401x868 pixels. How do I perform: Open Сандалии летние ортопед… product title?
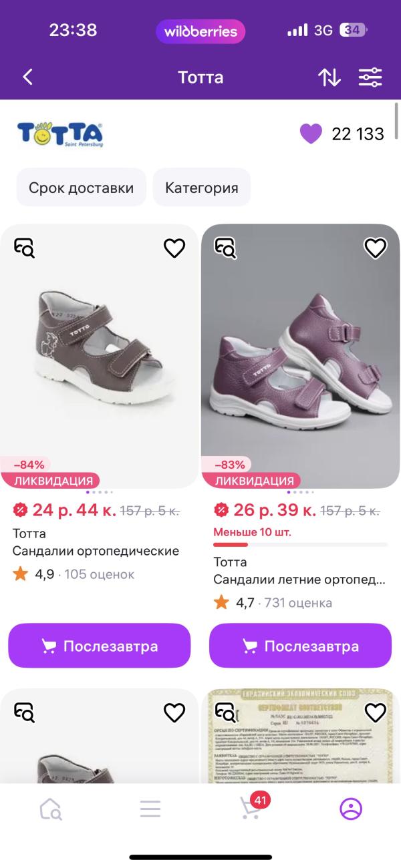[x=299, y=580]
